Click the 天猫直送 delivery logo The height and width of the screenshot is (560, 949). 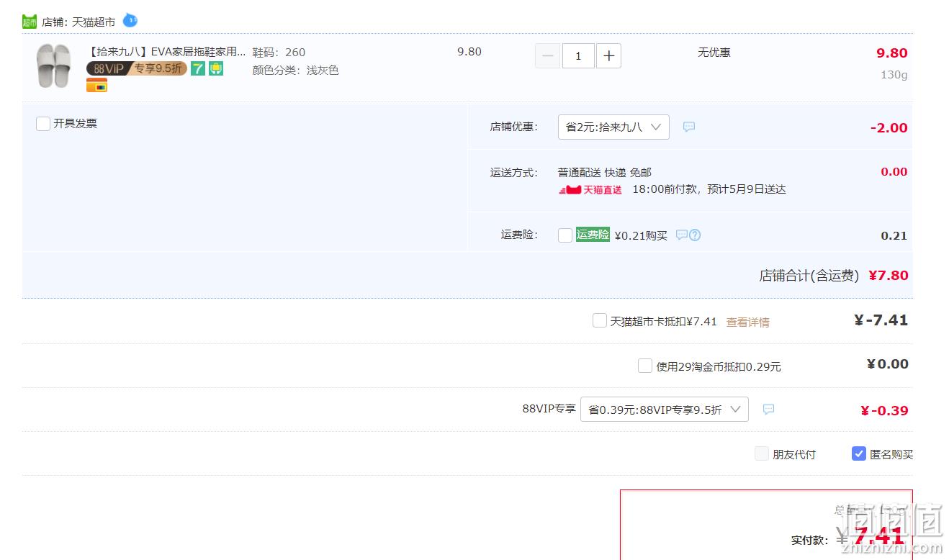590,189
